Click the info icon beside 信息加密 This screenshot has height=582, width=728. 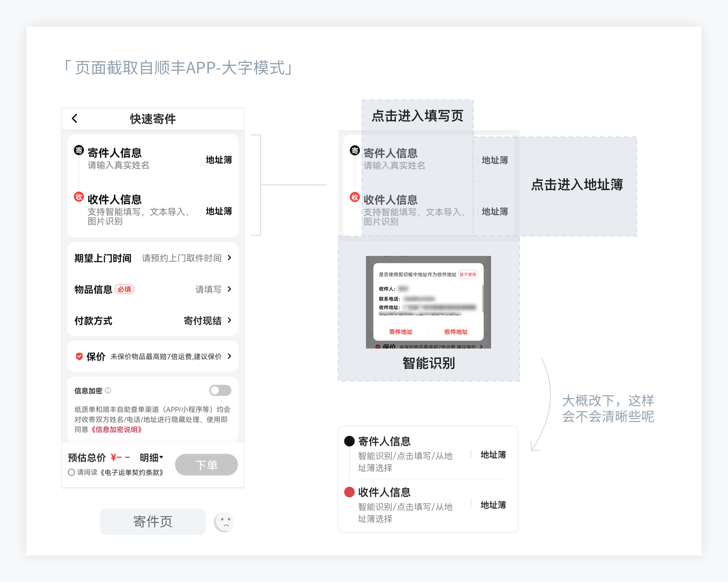pyautogui.click(x=108, y=390)
